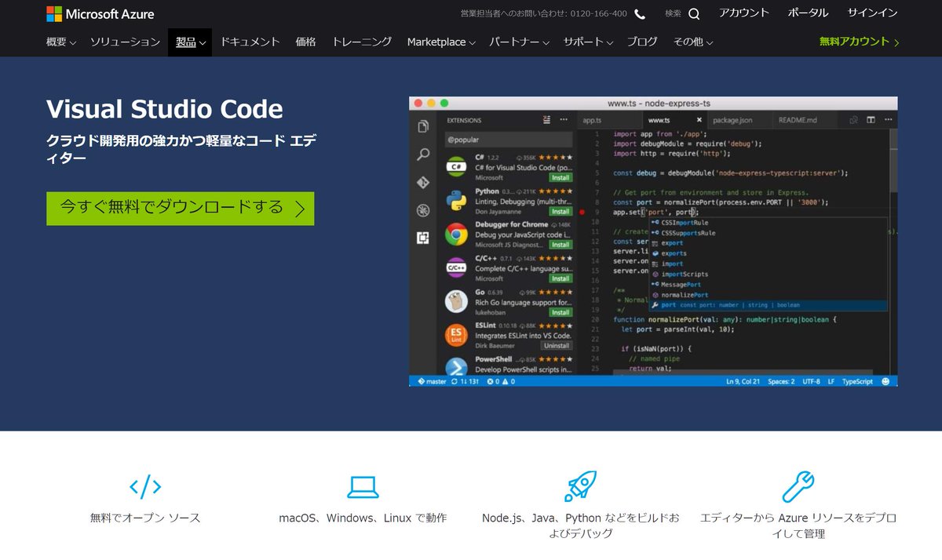The height and width of the screenshot is (560, 942).
Task: Click the C# extension icon in the list
Action: 457,167
